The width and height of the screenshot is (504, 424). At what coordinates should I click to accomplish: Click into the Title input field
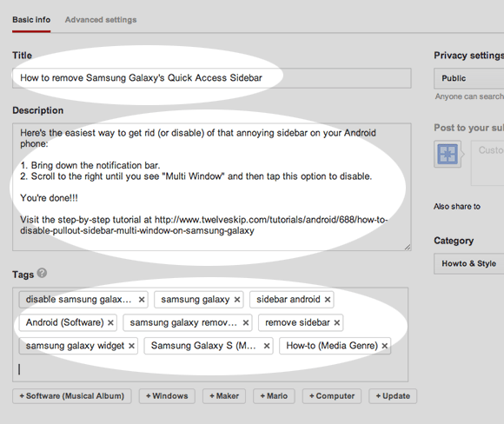[212, 78]
